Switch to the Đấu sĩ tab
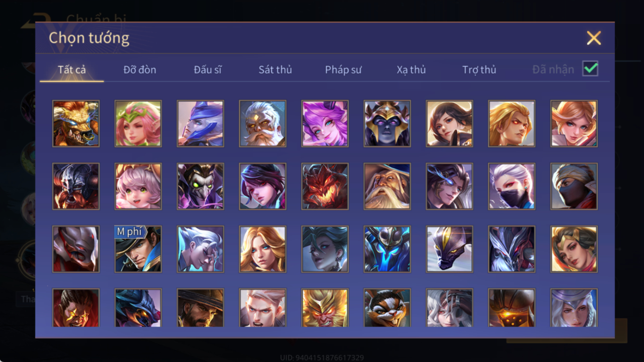644x362 pixels. tap(207, 70)
